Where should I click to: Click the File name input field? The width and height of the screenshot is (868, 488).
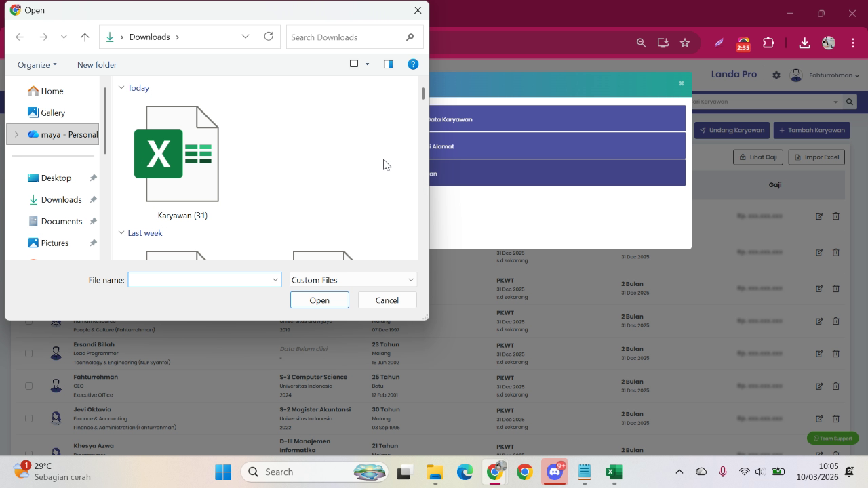pyautogui.click(x=199, y=280)
